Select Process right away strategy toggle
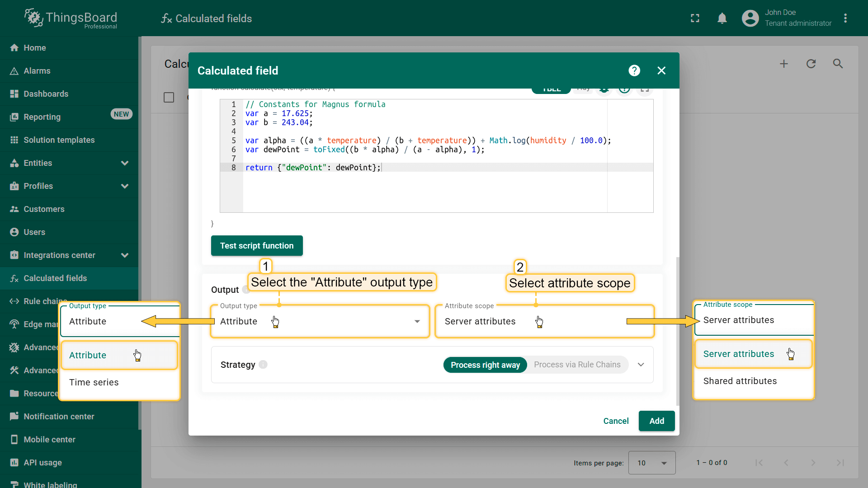Image resolution: width=868 pixels, height=488 pixels. [485, 365]
